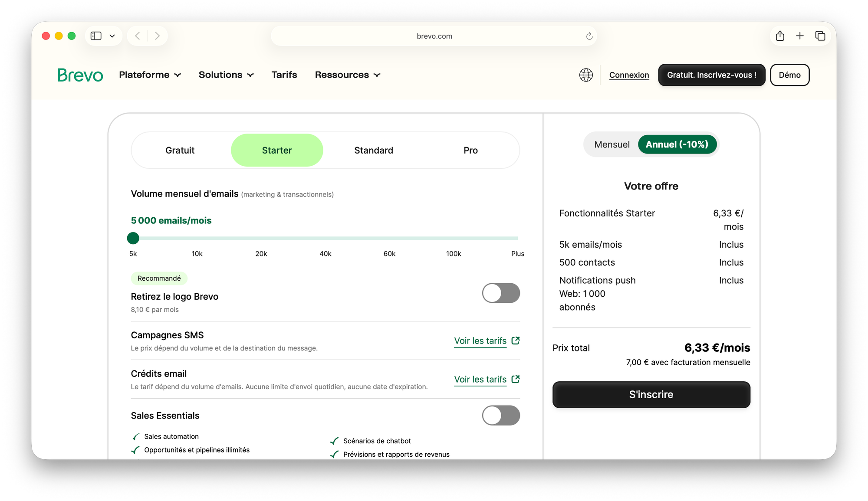Open the Safari share icon
The image size is (868, 501).
pyautogui.click(x=780, y=36)
